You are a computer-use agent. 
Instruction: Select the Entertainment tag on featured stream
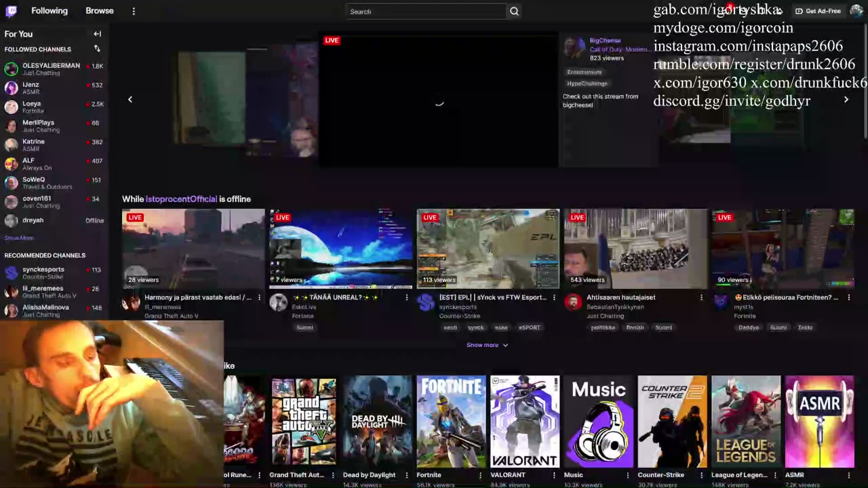click(x=584, y=72)
